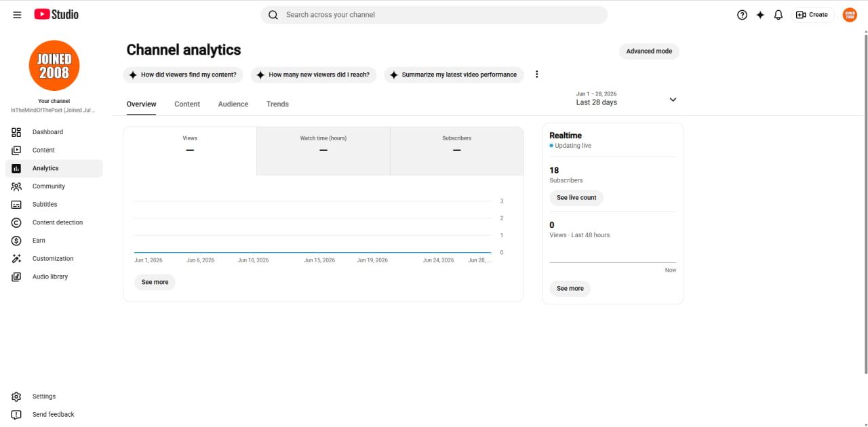Click the See live count button
868x427 pixels.
pos(576,198)
